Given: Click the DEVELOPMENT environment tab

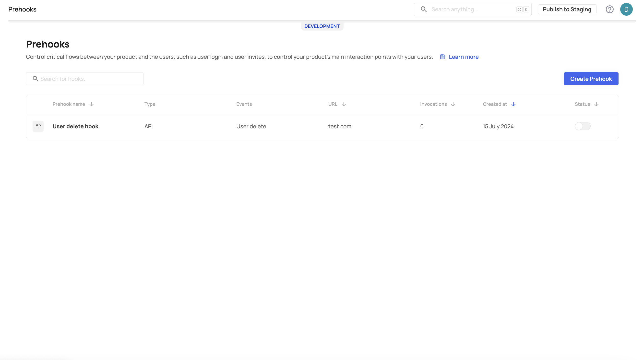Looking at the screenshot, I should [322, 26].
